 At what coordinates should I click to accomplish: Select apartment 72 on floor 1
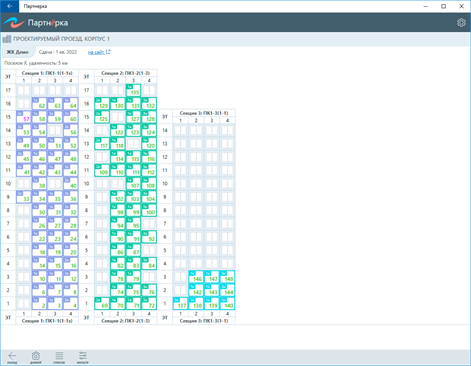coord(149,304)
